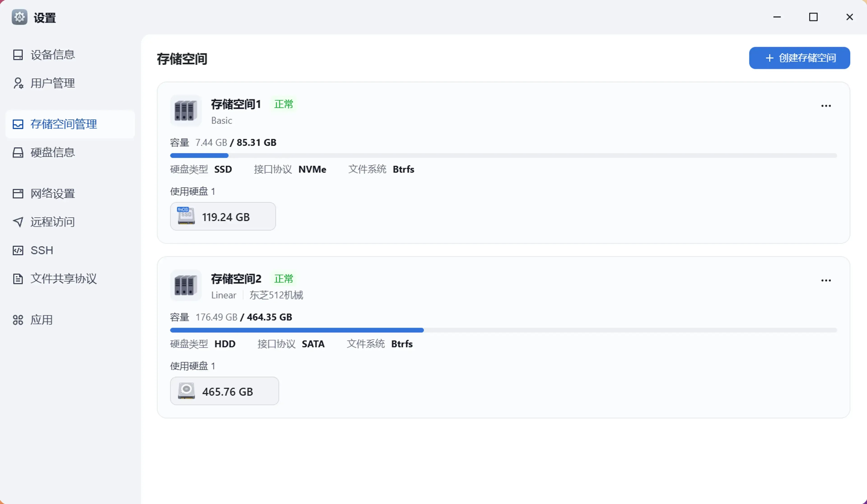The height and width of the screenshot is (504, 867).
Task: Click the settings gear icon in title bar
Action: coord(20,17)
